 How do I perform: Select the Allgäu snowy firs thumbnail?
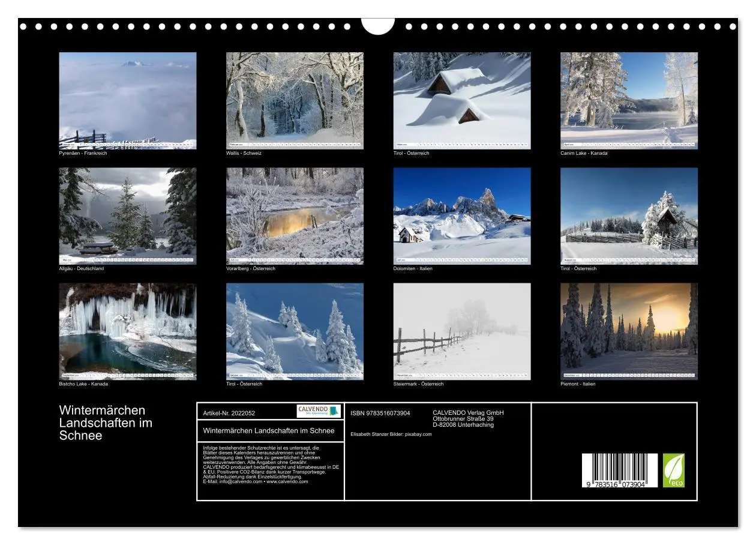click(127, 216)
